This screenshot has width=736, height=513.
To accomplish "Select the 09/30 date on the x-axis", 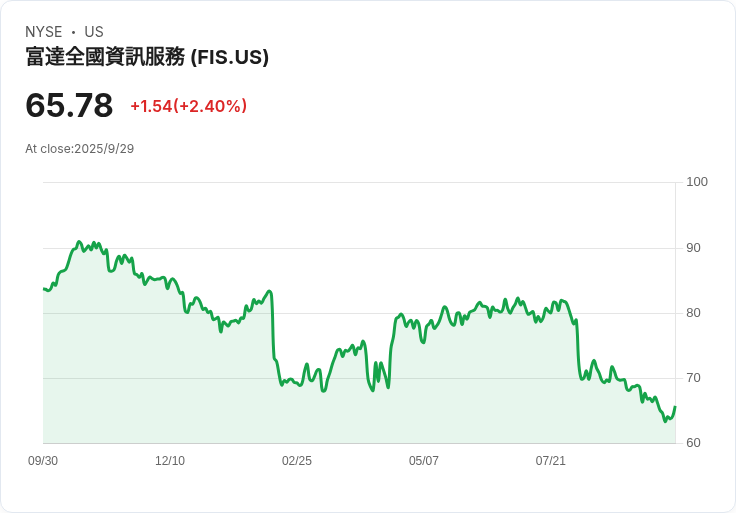I will [x=43, y=461].
